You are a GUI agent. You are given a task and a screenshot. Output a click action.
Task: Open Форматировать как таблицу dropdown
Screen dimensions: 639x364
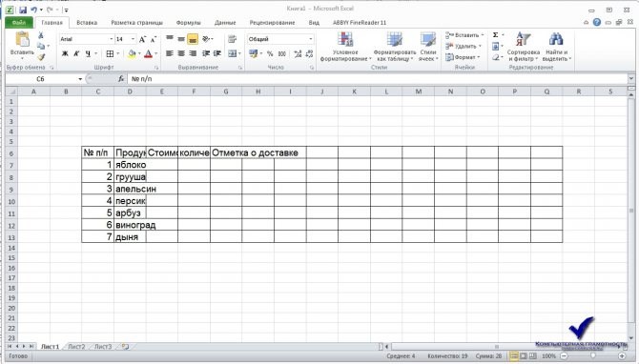395,47
